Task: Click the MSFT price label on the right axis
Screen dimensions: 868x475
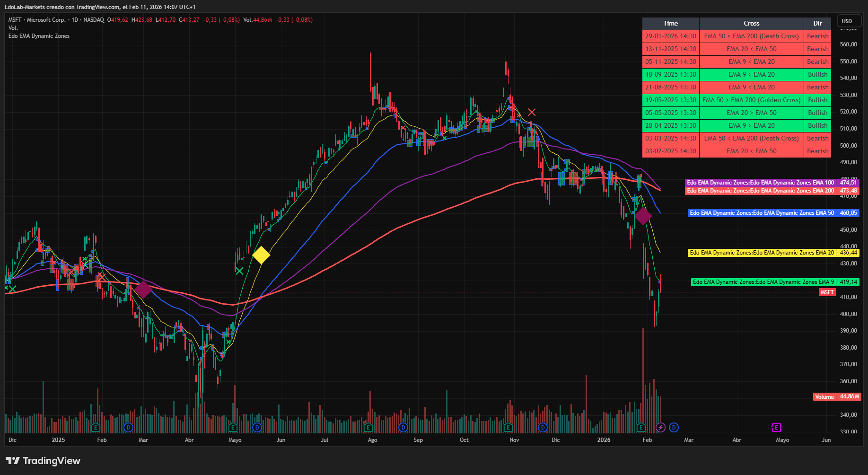Action: click(827, 292)
